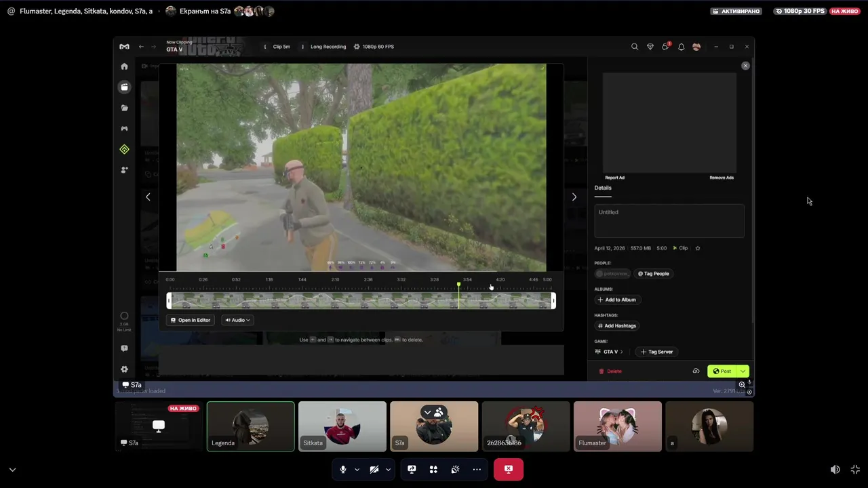
Task: Expand camera options arrow
Action: pyautogui.click(x=388, y=469)
